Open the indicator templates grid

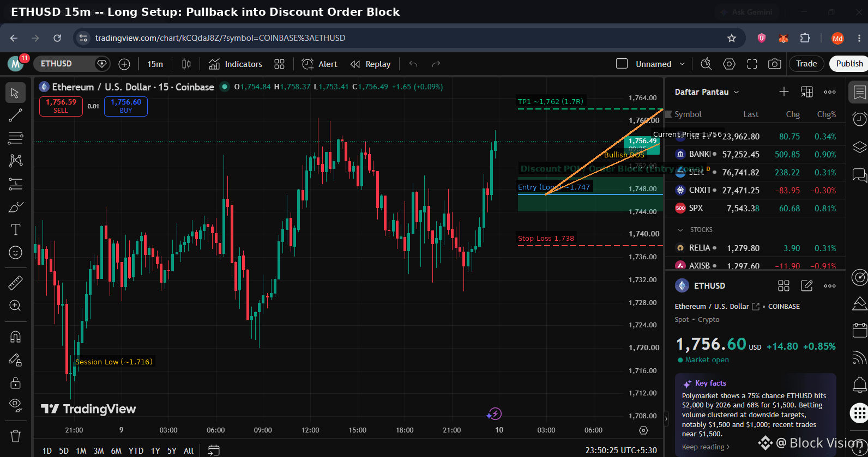pyautogui.click(x=280, y=64)
